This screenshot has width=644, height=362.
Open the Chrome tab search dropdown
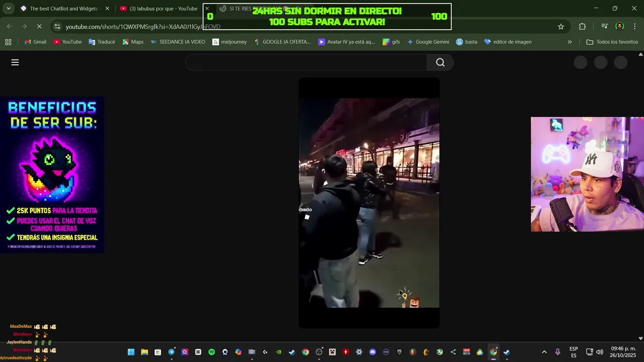pyautogui.click(x=9, y=9)
